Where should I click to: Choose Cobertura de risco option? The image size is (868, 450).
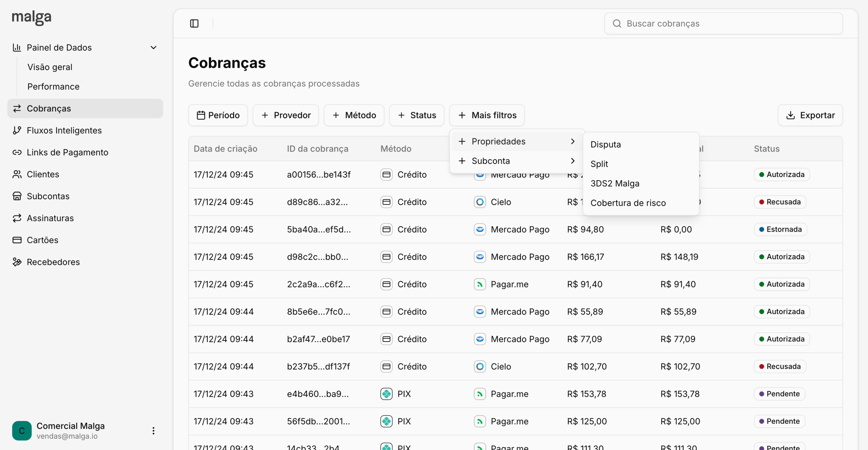(641, 203)
